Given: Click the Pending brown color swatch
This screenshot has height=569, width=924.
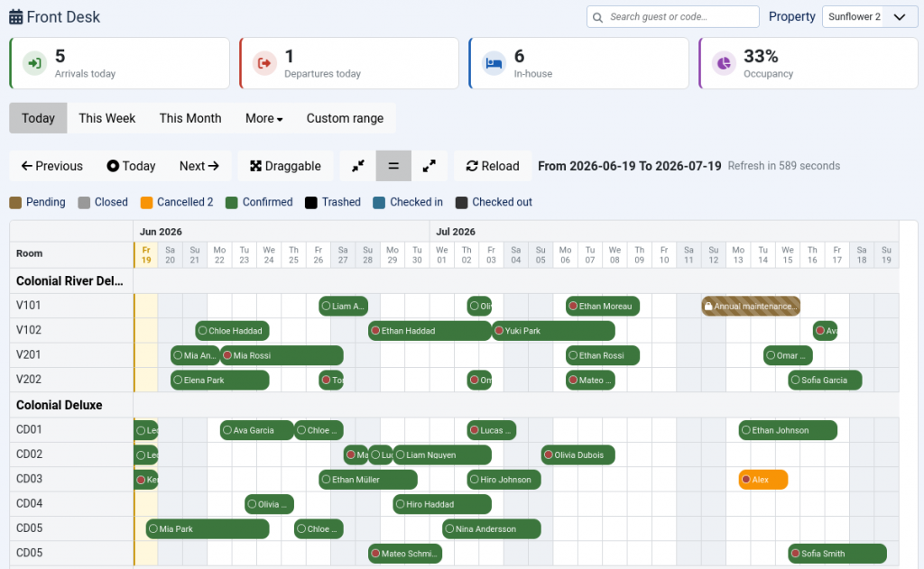Looking at the screenshot, I should (15, 203).
